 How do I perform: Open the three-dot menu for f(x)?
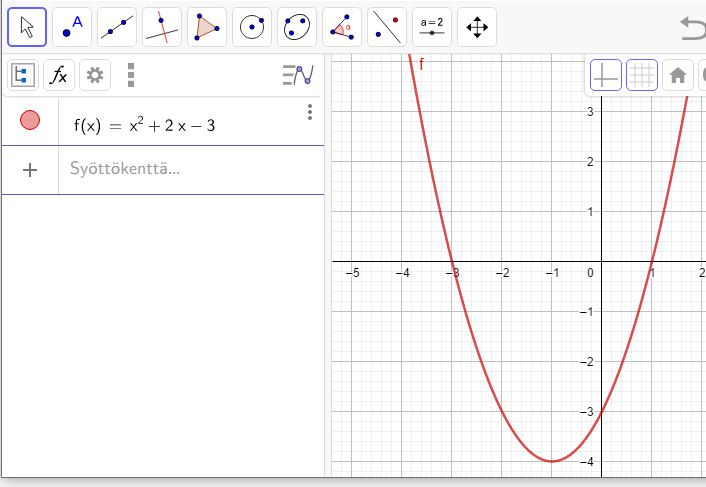point(310,112)
